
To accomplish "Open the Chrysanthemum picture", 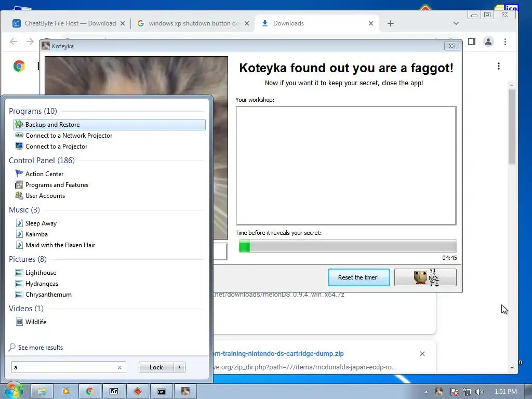I will tap(48, 295).
